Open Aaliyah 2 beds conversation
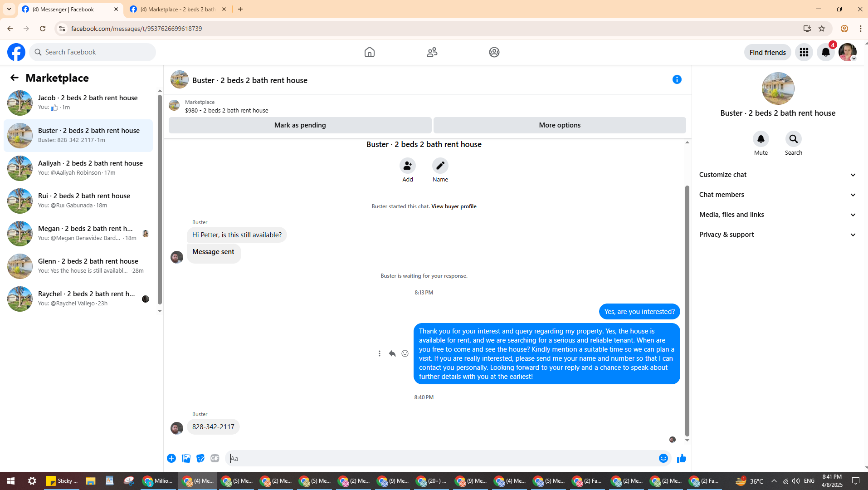The width and height of the screenshot is (868, 490). coord(79,168)
